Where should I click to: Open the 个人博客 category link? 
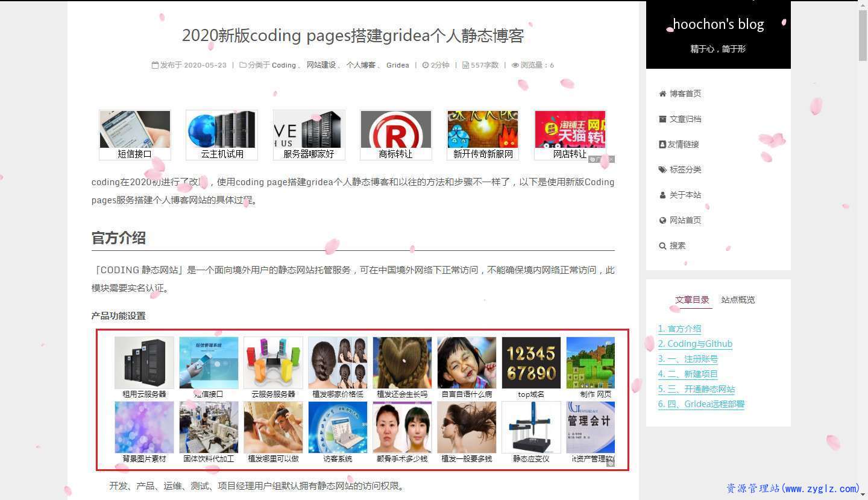pos(360,65)
